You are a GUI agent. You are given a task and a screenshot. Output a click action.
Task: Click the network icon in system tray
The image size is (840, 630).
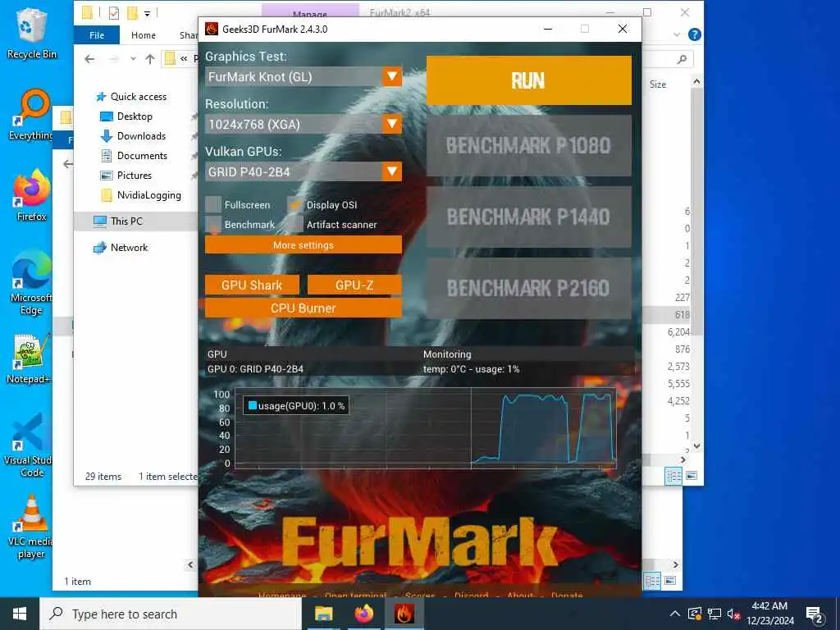click(x=714, y=614)
